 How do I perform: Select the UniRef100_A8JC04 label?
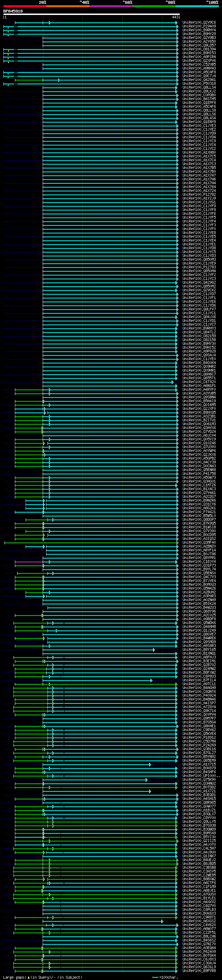pos(199,435)
